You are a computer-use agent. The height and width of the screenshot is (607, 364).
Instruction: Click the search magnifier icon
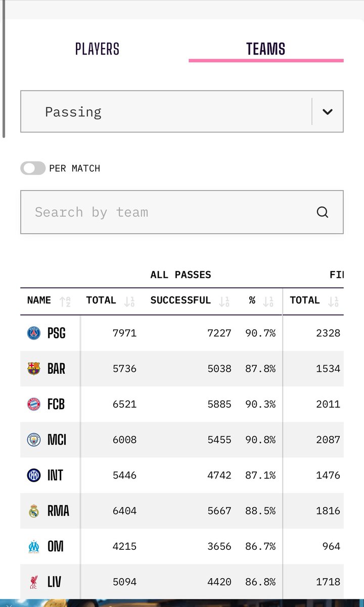(x=323, y=212)
